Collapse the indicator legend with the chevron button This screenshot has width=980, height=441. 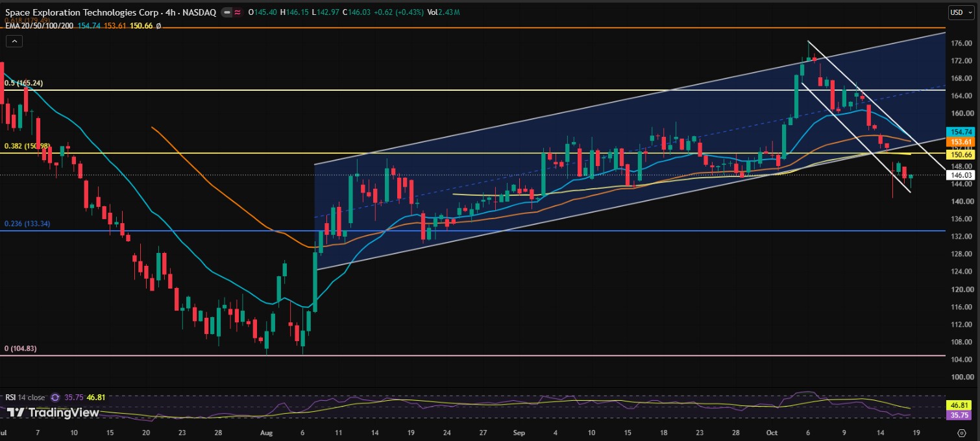point(14,41)
